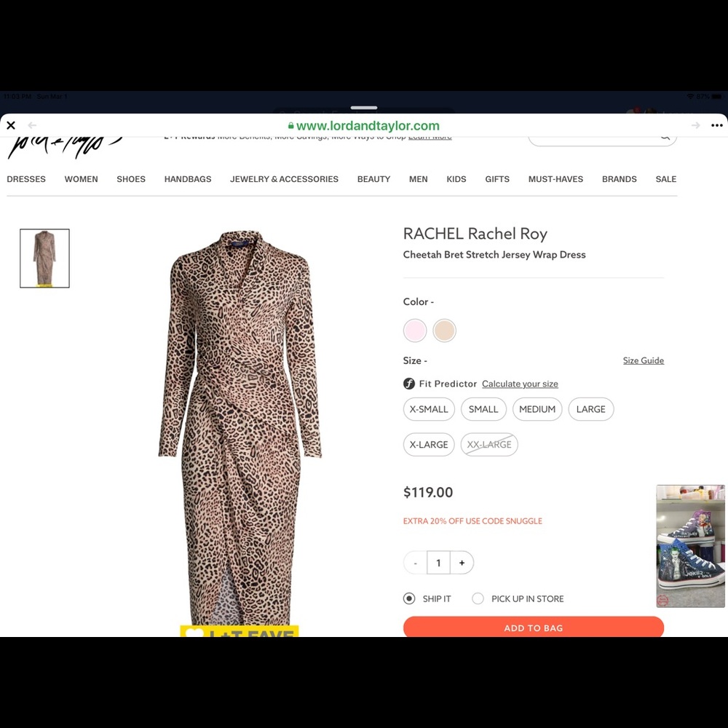Tap the RACHEL Rachel Roy brand name
This screenshot has width=728, height=728.
tap(475, 234)
